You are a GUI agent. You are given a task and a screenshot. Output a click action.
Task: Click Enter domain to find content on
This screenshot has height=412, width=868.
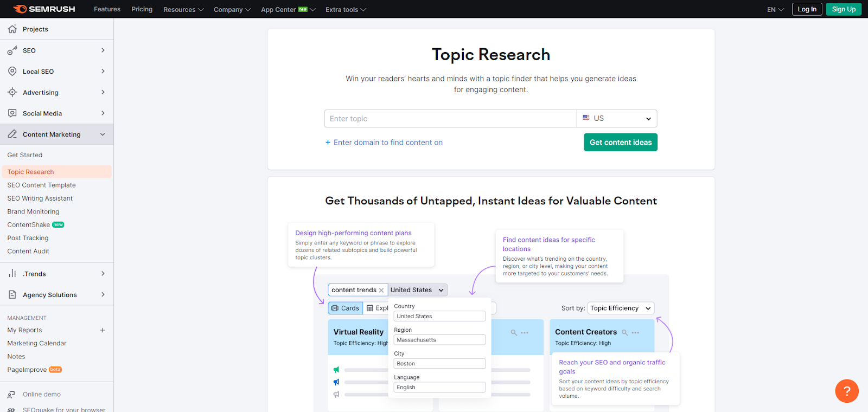click(384, 143)
